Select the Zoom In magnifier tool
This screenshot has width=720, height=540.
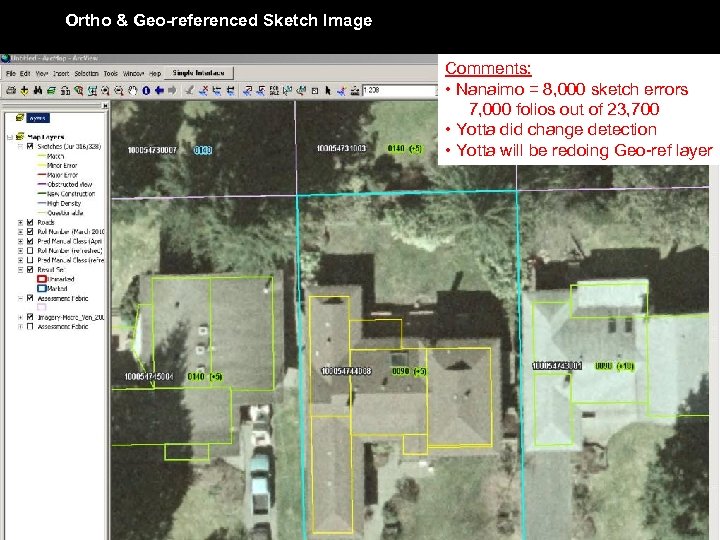point(106,90)
